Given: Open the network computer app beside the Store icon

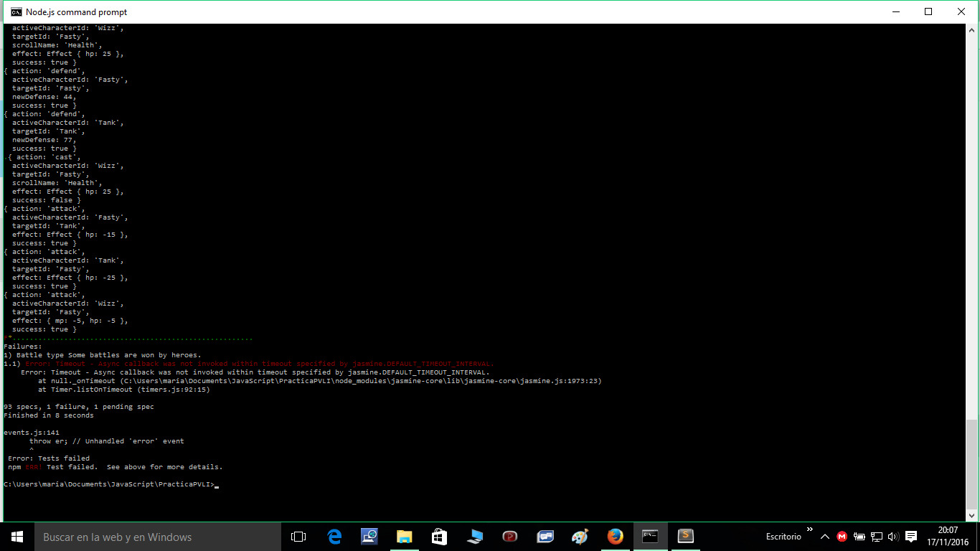Looking at the screenshot, I should (x=475, y=537).
